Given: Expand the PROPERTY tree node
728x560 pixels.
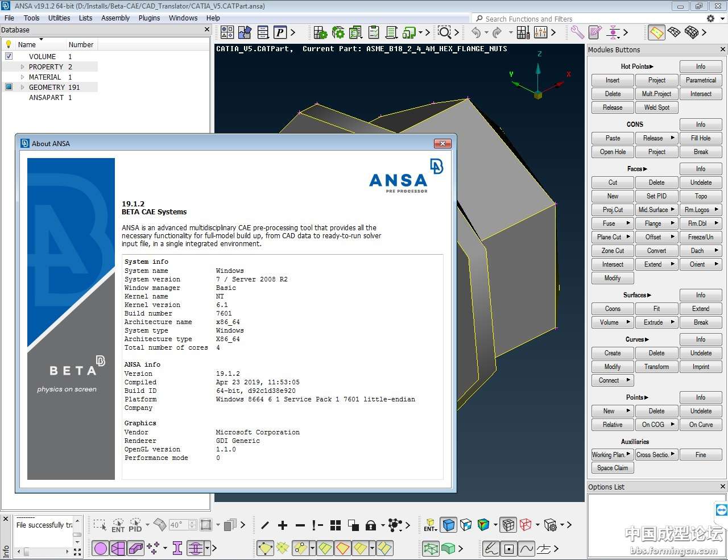Looking at the screenshot, I should coord(22,67).
